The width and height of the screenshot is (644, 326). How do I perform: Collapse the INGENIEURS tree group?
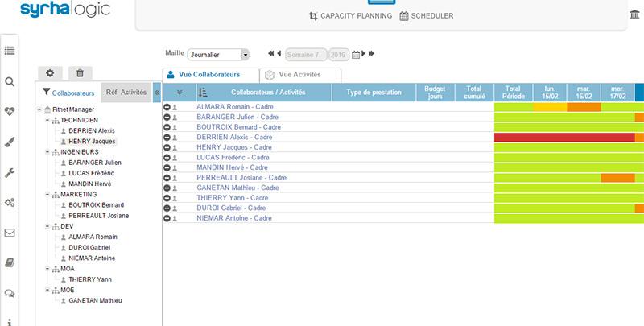[47, 152]
